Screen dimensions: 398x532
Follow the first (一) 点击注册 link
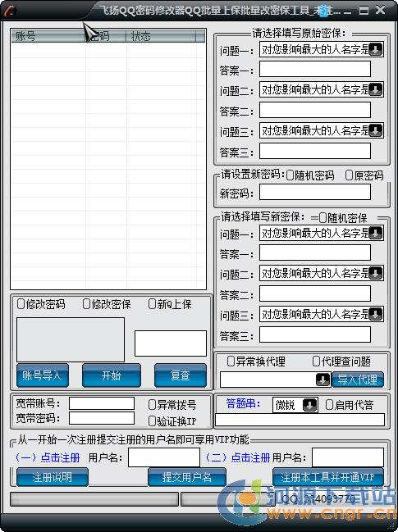click(x=48, y=457)
